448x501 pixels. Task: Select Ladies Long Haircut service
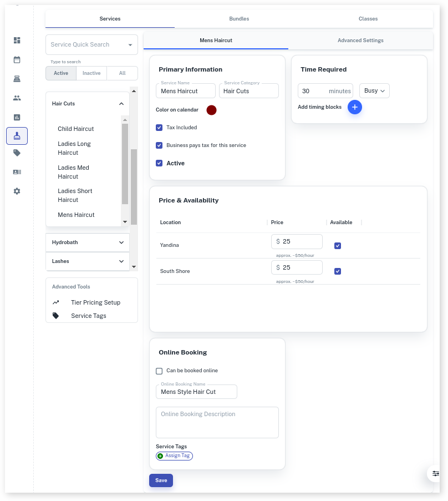(x=74, y=148)
